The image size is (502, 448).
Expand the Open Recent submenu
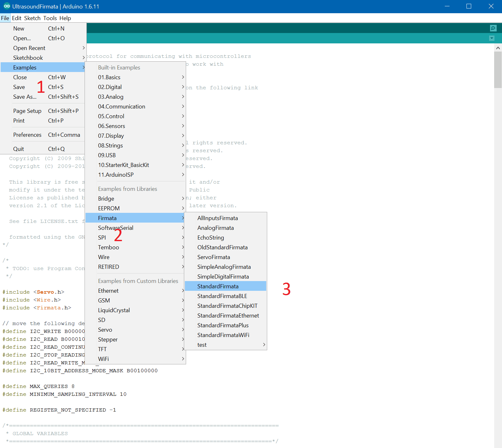click(43, 48)
